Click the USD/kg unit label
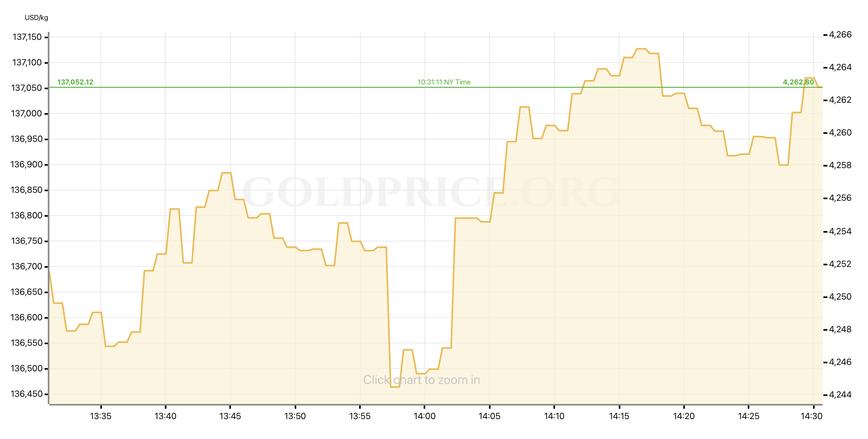 click(x=36, y=18)
